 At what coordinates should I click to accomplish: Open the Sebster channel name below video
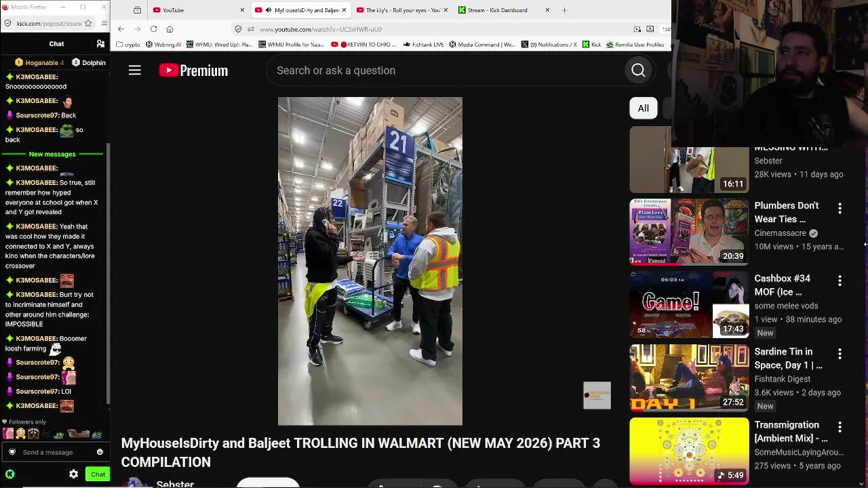tap(175, 484)
